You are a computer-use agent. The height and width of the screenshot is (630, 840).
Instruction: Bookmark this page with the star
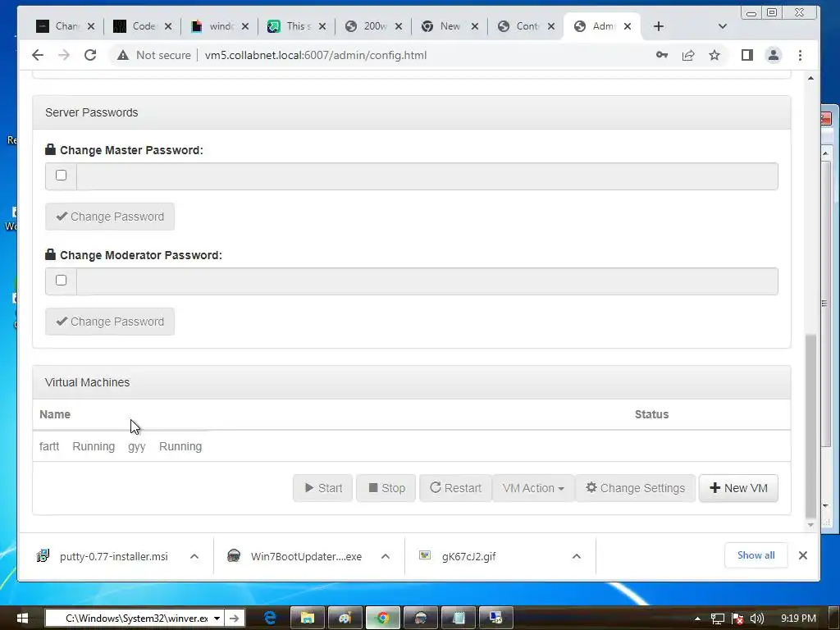click(x=714, y=55)
